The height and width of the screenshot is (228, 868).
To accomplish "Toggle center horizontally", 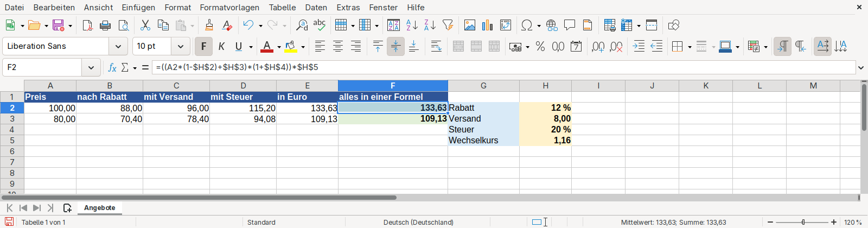I will click(x=338, y=47).
